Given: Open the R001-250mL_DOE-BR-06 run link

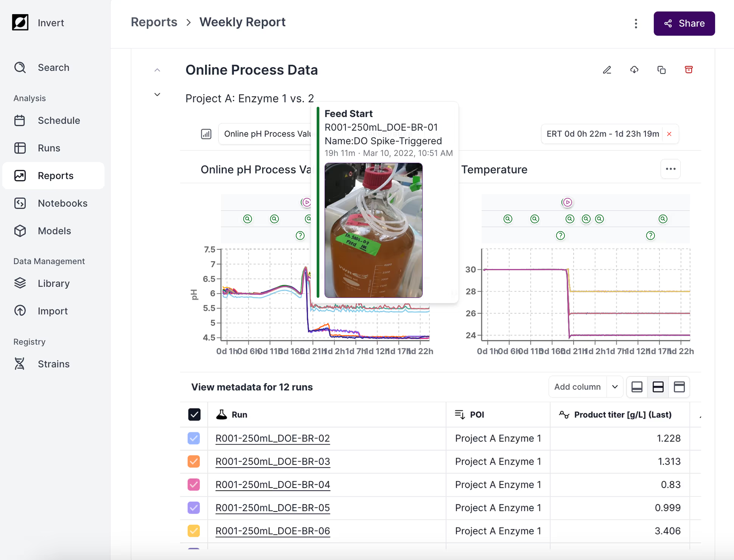Looking at the screenshot, I should coord(272,531).
